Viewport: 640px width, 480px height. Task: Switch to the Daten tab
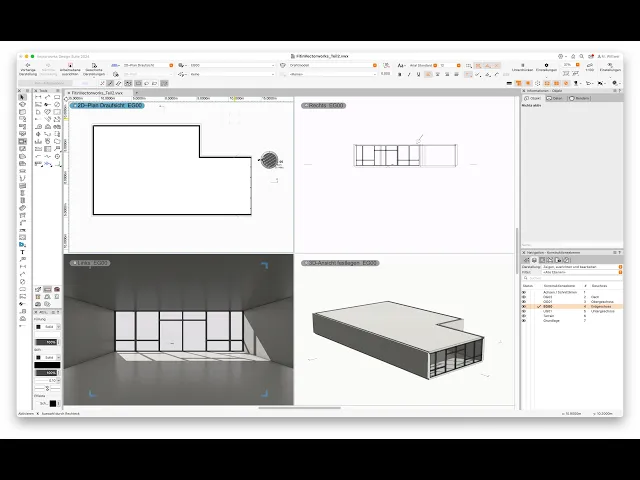point(554,98)
